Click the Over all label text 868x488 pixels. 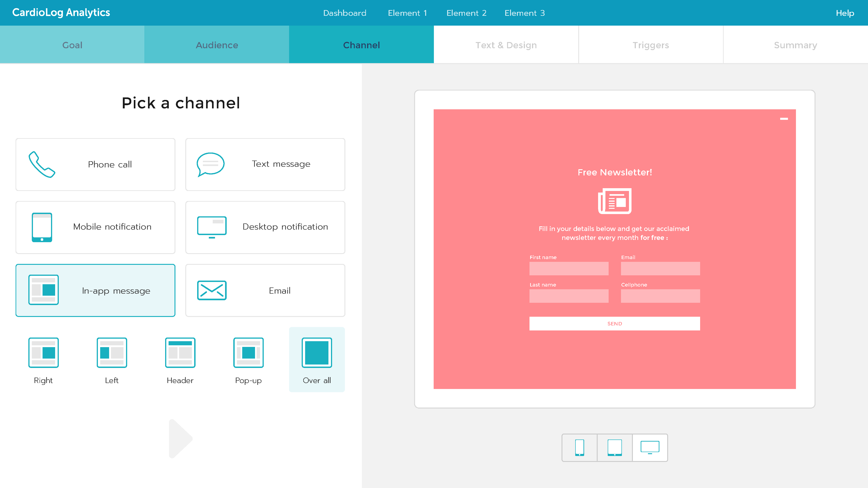tap(317, 380)
